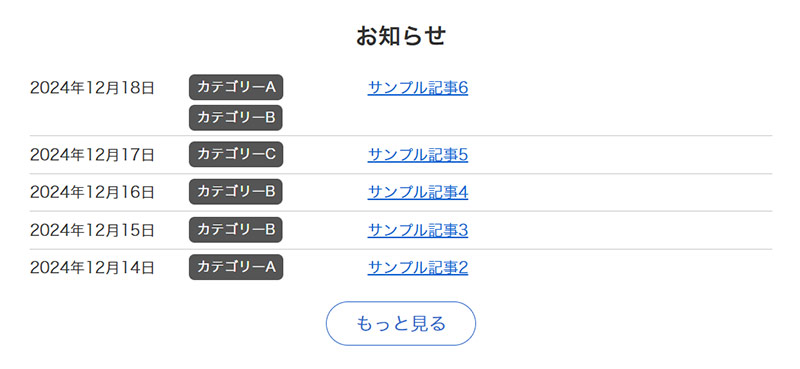Click the もっと見る button
The width and height of the screenshot is (800, 369).
[x=401, y=324]
